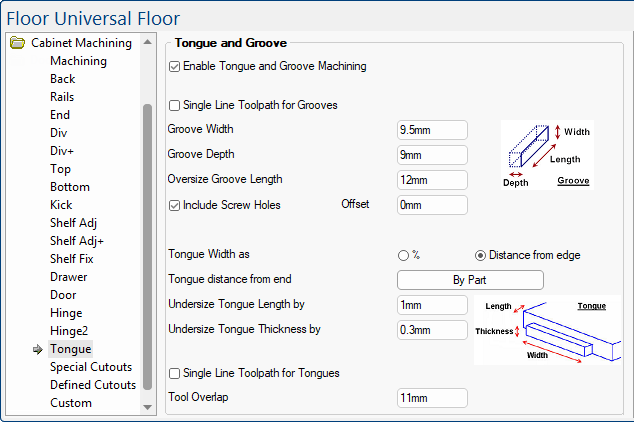Select the percent Tongue Width option
The height and width of the screenshot is (422, 634).
click(404, 255)
